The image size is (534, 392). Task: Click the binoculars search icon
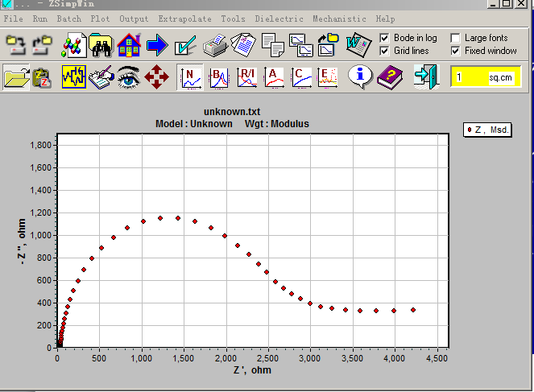tap(101, 44)
